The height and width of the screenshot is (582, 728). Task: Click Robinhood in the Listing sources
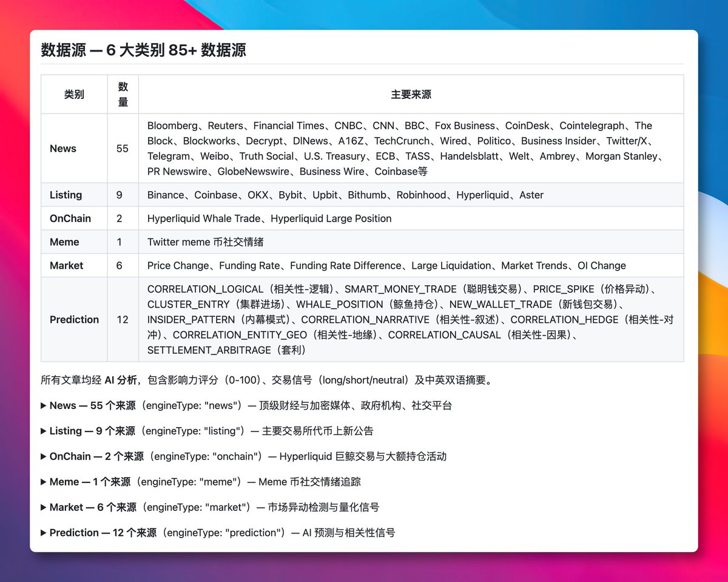point(422,195)
